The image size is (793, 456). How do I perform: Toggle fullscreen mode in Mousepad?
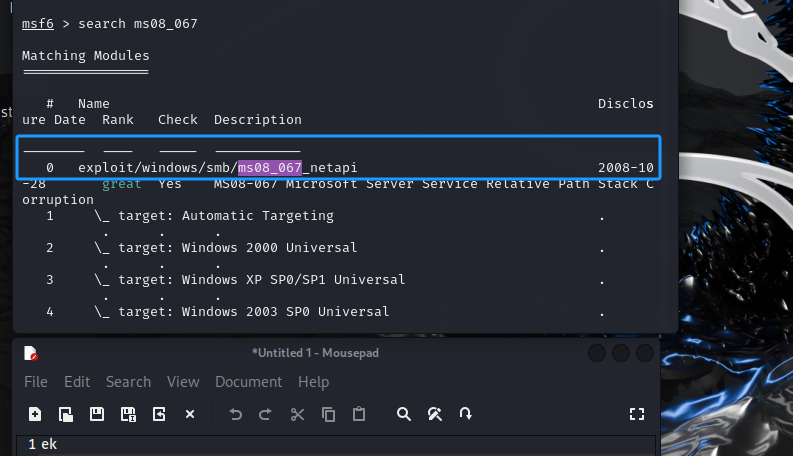[x=637, y=415]
